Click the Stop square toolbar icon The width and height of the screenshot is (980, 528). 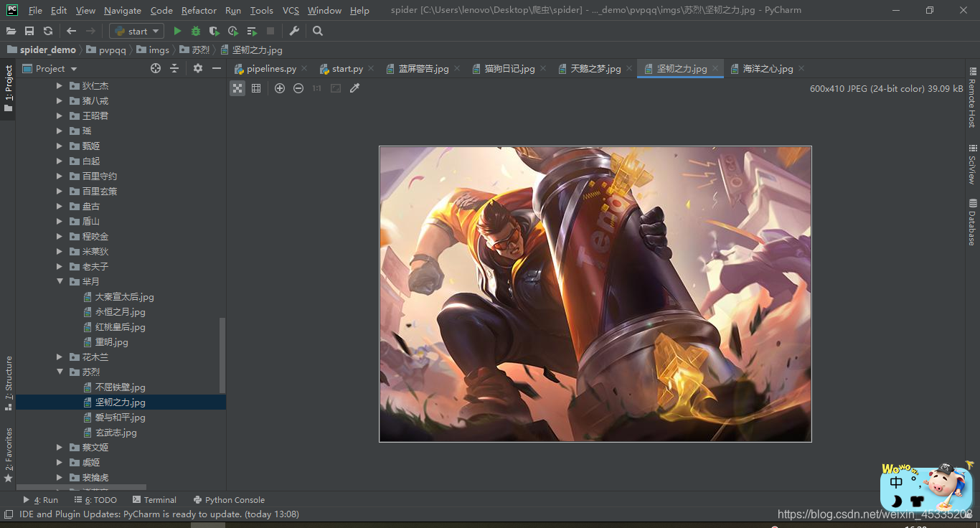tap(270, 31)
